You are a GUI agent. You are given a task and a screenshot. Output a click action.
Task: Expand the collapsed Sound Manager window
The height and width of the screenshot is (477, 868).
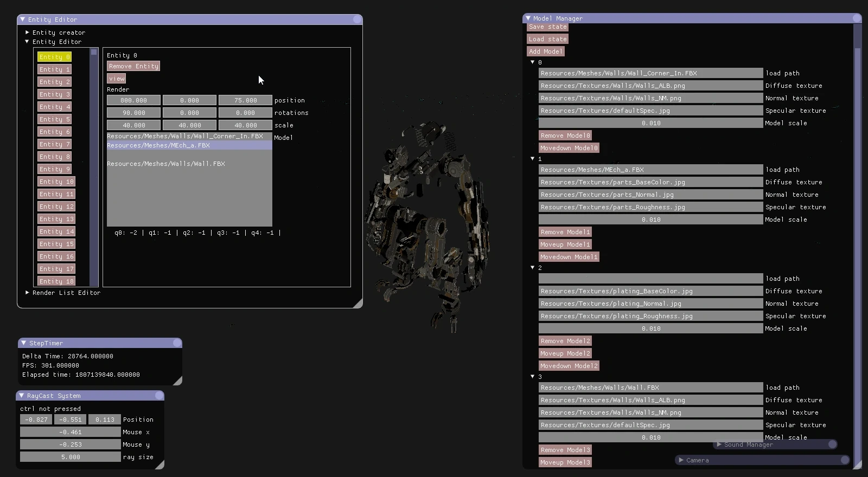point(719,444)
